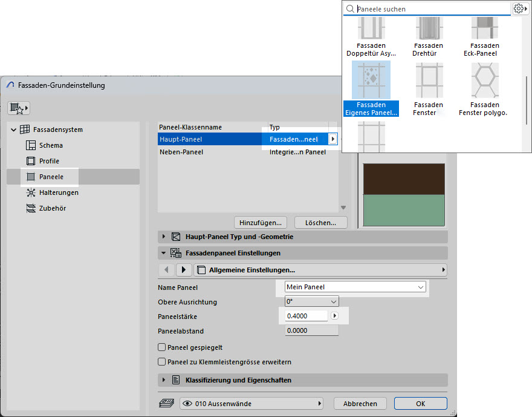
Task: Click the Schema grid icon
Action: click(x=31, y=145)
